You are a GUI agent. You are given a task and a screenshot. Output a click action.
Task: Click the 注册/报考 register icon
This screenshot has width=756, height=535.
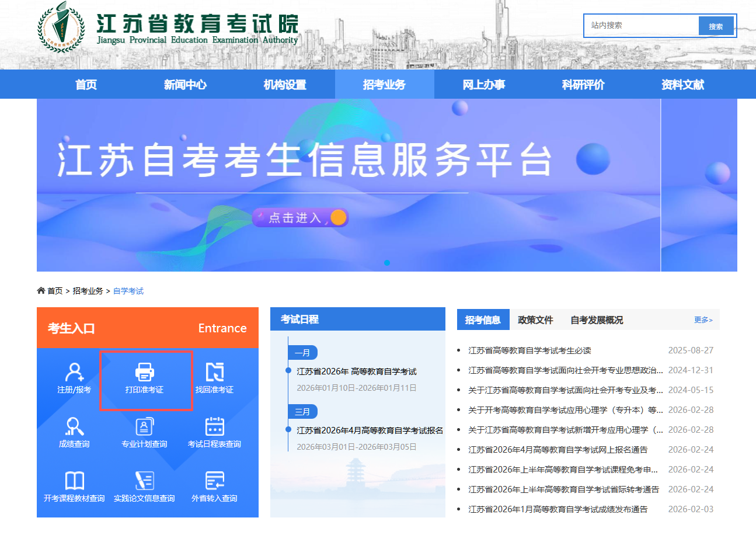click(74, 372)
